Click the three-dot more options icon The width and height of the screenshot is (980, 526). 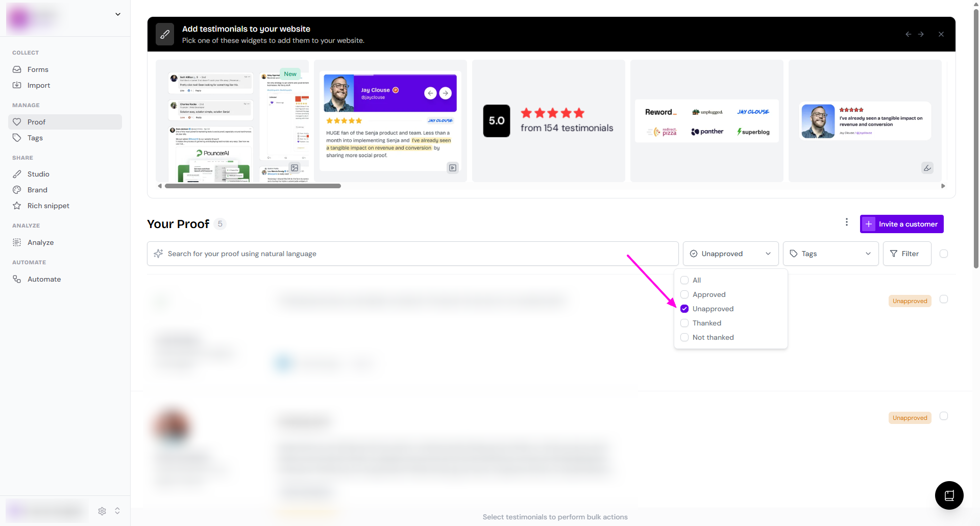(x=846, y=222)
